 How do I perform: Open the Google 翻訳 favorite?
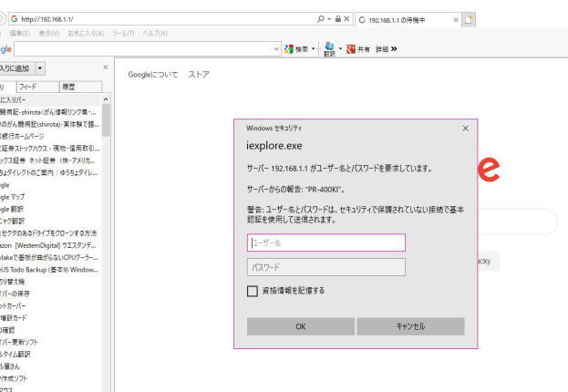[x=12, y=209]
